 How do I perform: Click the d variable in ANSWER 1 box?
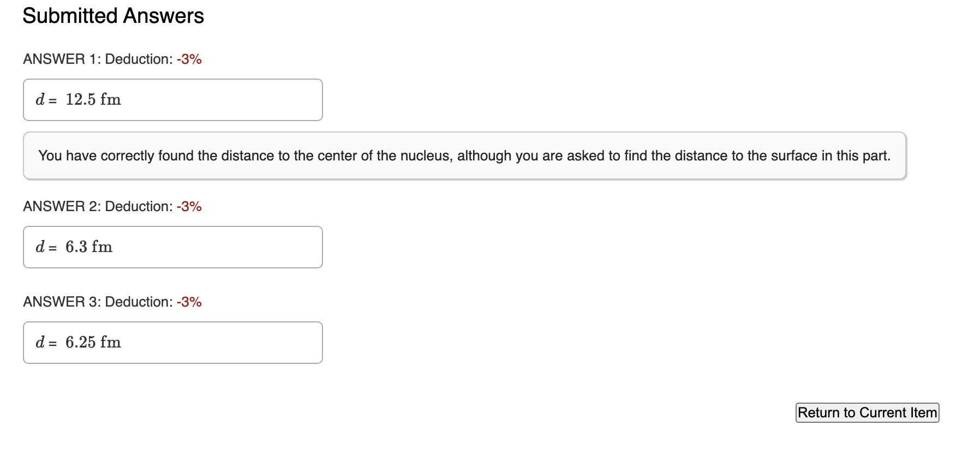point(39,100)
